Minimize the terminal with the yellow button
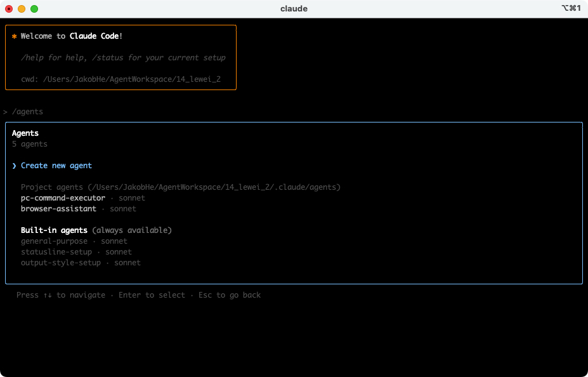 click(22, 9)
